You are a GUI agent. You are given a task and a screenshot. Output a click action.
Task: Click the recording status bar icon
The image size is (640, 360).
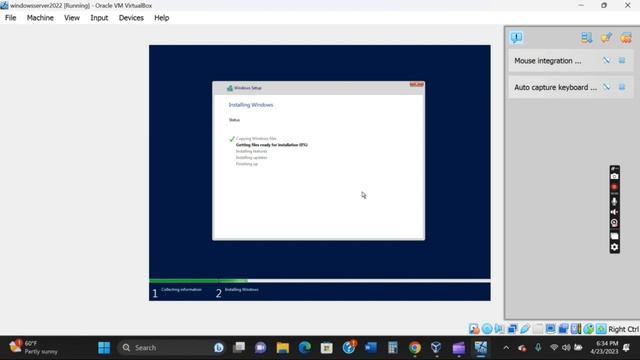[563, 329]
